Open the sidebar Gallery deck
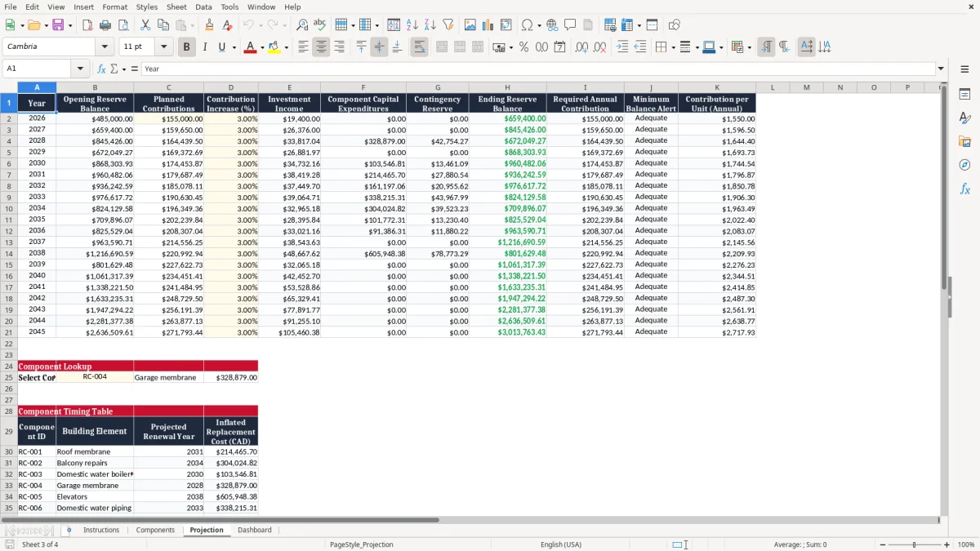The width and height of the screenshot is (980, 551). click(964, 141)
